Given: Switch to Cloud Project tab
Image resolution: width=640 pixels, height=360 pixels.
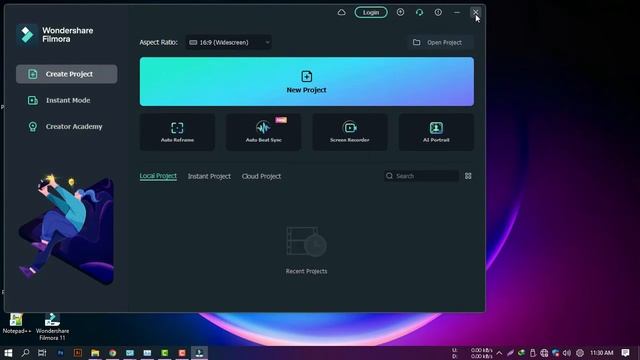Looking at the screenshot, I should tap(261, 176).
